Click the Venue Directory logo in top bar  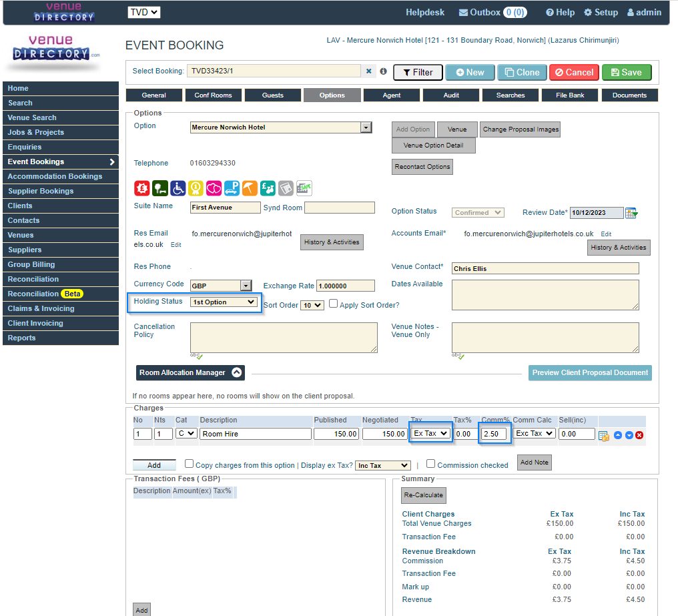(x=63, y=12)
